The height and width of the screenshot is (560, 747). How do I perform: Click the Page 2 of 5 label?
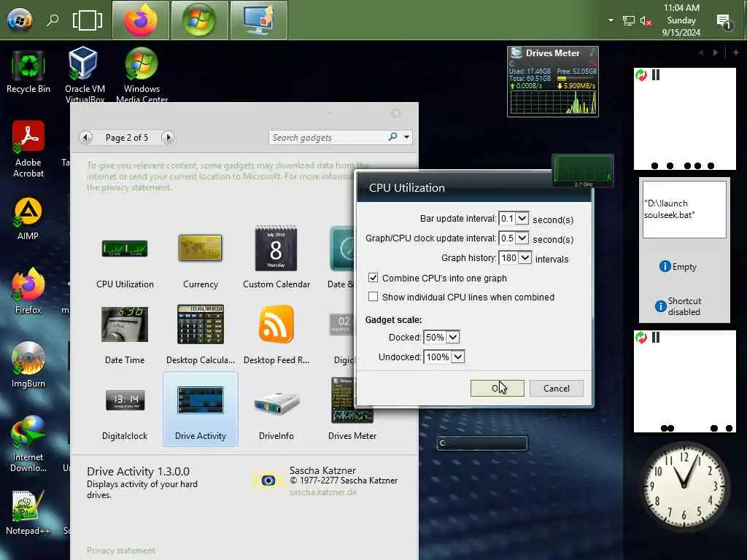[127, 138]
